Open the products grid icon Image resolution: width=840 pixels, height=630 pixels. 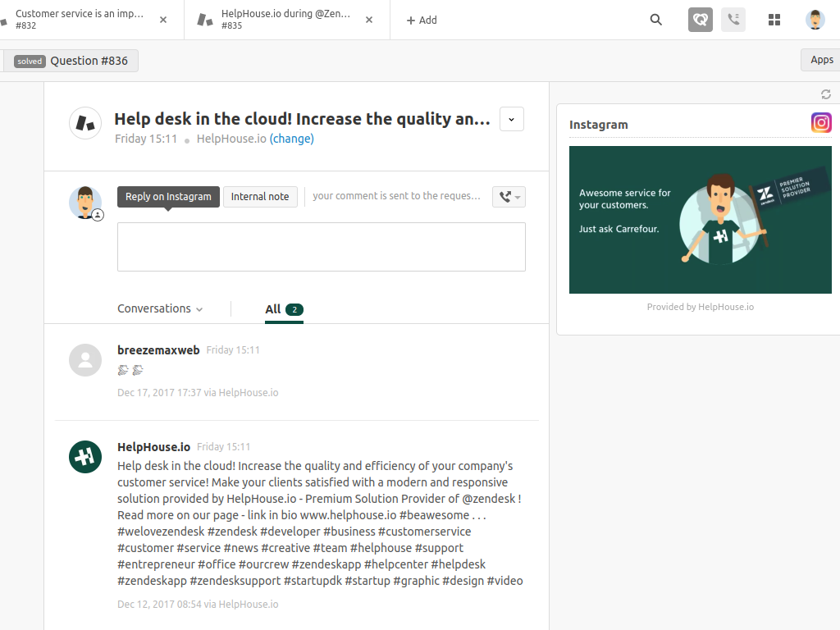pos(774,20)
